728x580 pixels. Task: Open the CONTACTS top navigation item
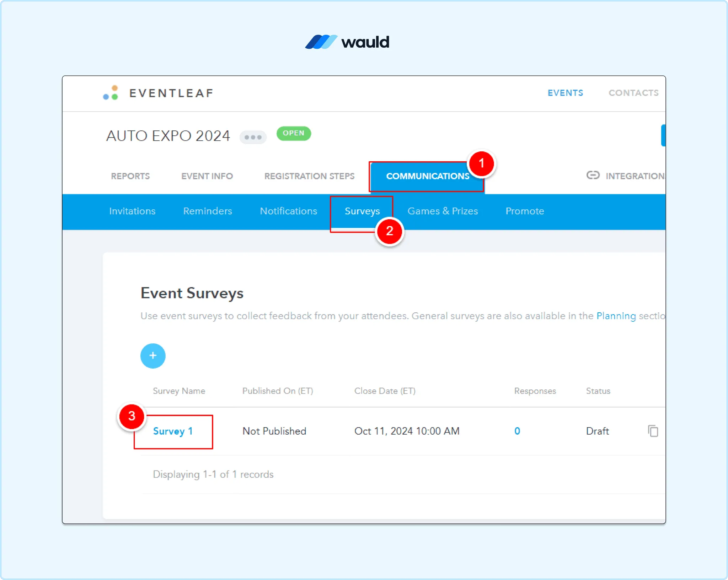[x=633, y=93]
